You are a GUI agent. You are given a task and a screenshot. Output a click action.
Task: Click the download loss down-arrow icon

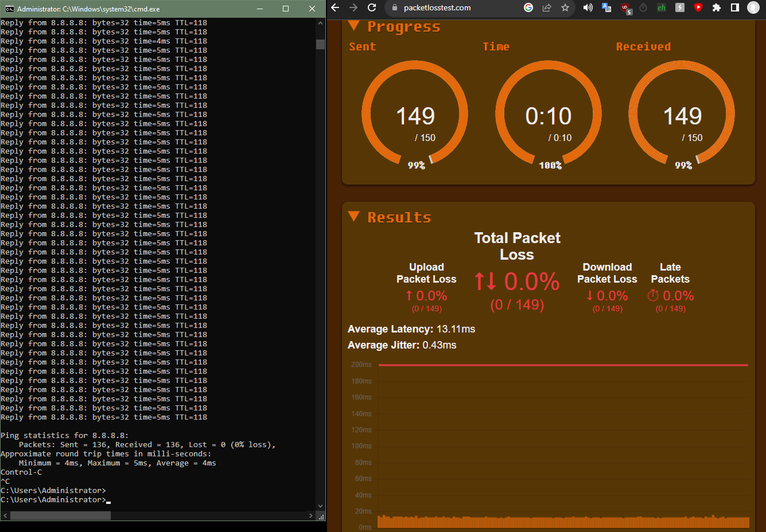[x=590, y=295]
